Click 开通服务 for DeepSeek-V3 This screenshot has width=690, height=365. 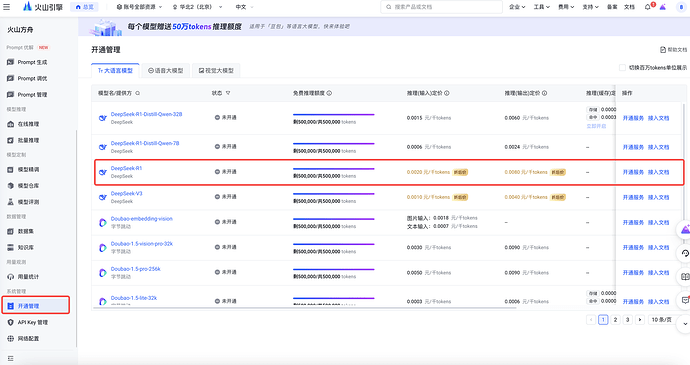[633, 197]
